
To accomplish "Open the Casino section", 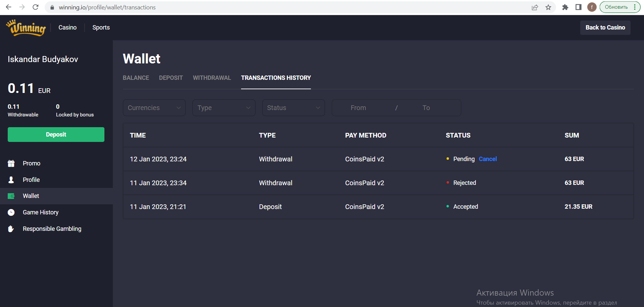I will coord(67,28).
